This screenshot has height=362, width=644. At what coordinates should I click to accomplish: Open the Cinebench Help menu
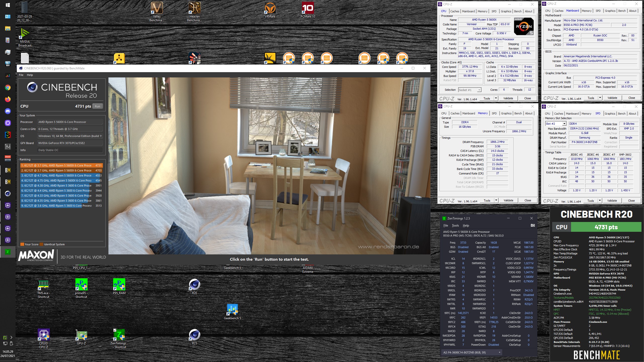[x=30, y=75]
